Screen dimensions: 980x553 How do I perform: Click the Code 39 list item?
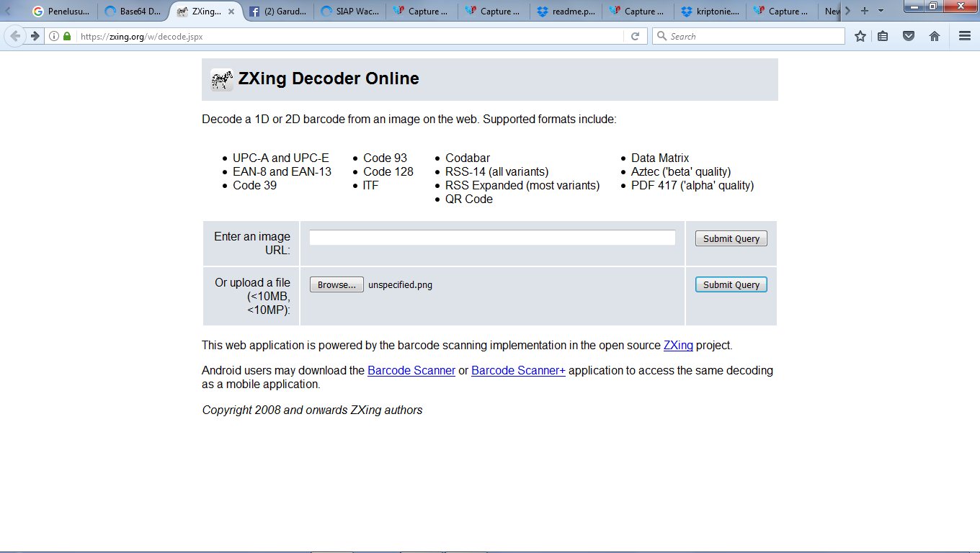(x=254, y=185)
